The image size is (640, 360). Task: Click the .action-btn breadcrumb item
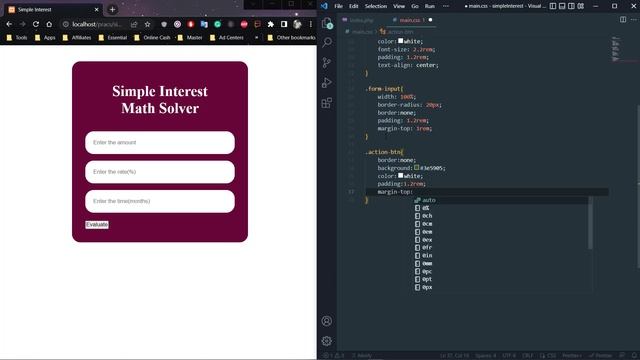(397, 31)
